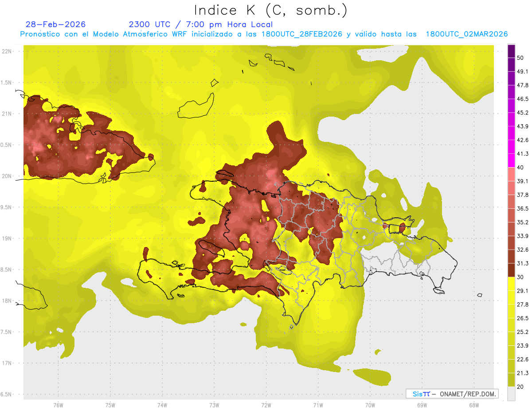Select the date text '28-Feb-2026'
Image resolution: width=532 pixels, height=411 pixels.
(x=56, y=24)
